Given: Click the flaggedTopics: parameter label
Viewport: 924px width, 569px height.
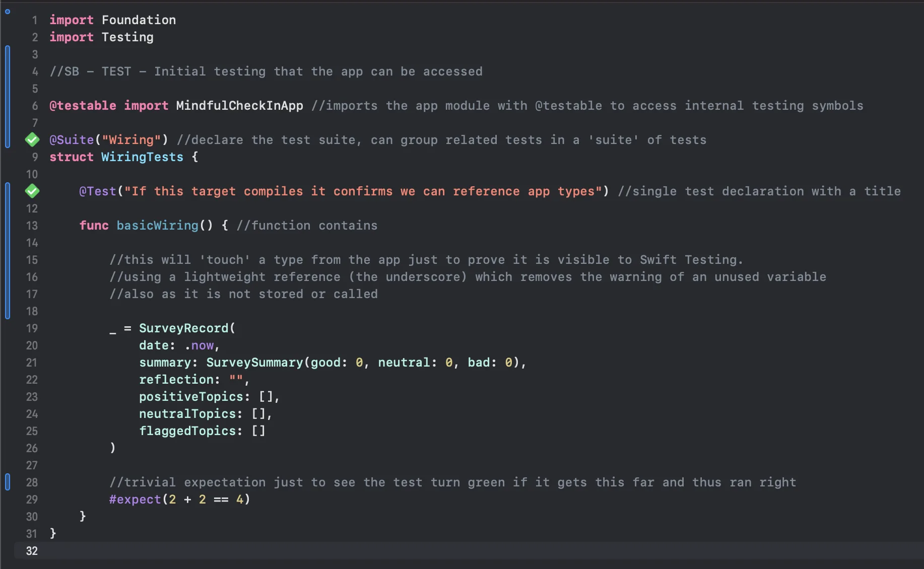Looking at the screenshot, I should coord(191,431).
